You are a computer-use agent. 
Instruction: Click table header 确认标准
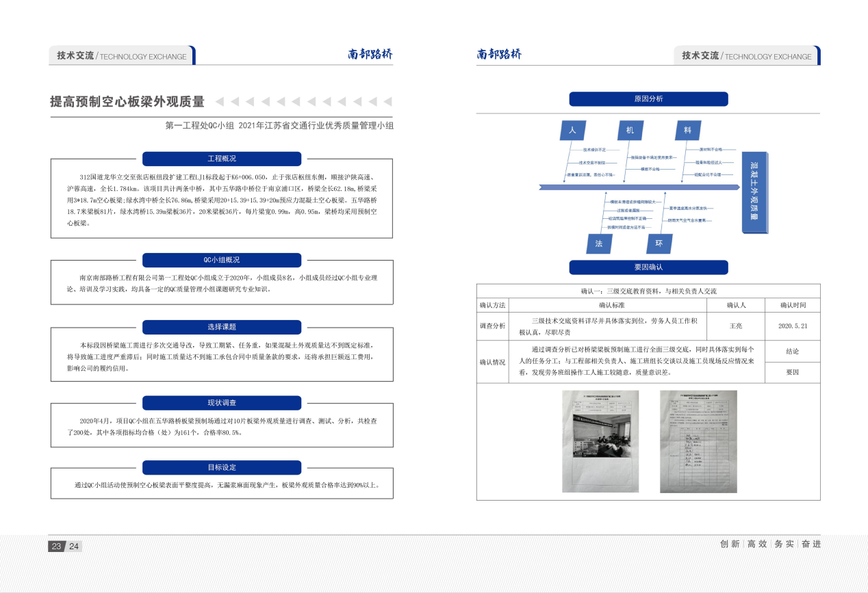pyautogui.click(x=607, y=305)
